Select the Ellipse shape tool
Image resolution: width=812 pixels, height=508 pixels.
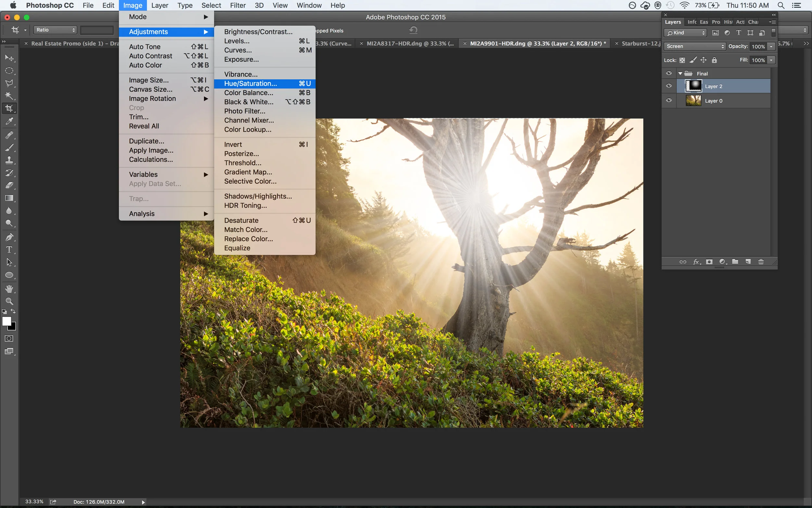coord(9,275)
